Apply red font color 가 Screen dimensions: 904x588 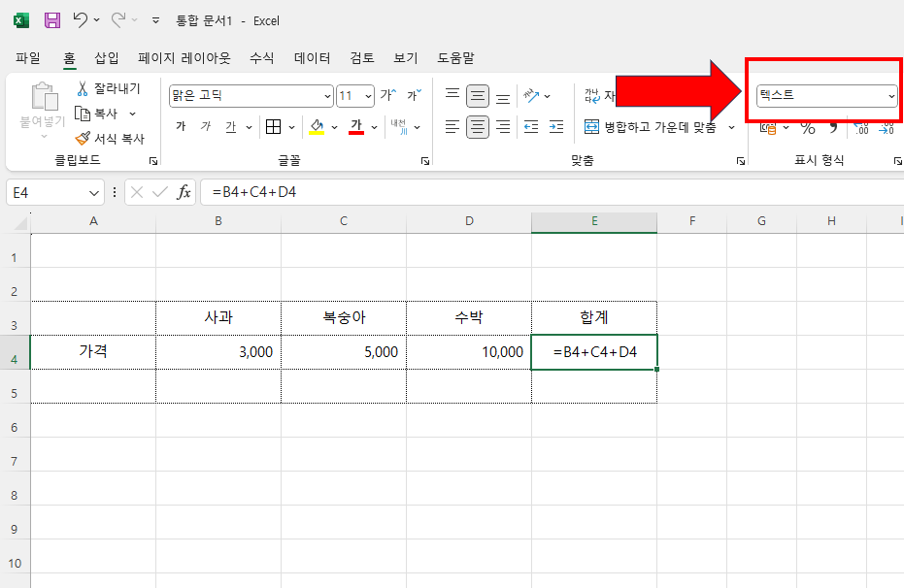tap(356, 127)
